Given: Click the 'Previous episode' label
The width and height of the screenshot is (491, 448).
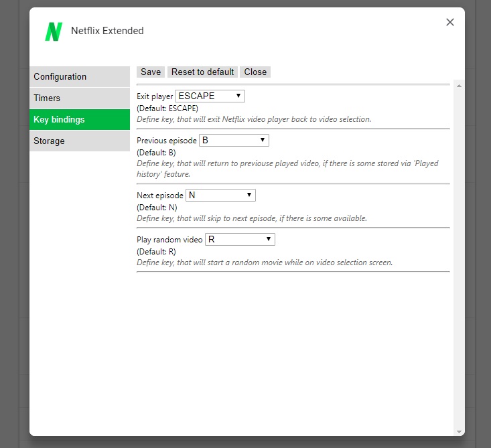Looking at the screenshot, I should click(x=167, y=141).
